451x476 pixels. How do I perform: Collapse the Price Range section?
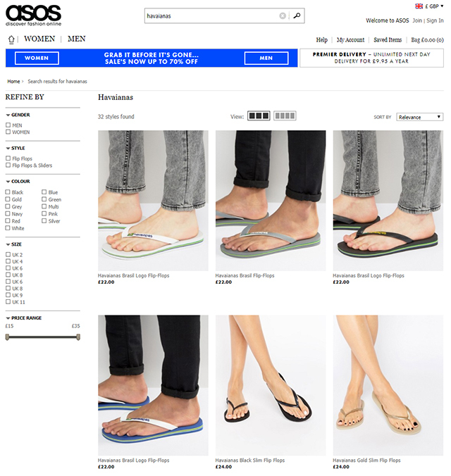point(8,318)
